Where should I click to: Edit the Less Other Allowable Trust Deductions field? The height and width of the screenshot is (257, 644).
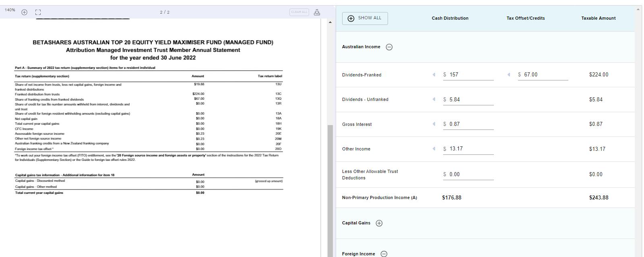[468, 175]
